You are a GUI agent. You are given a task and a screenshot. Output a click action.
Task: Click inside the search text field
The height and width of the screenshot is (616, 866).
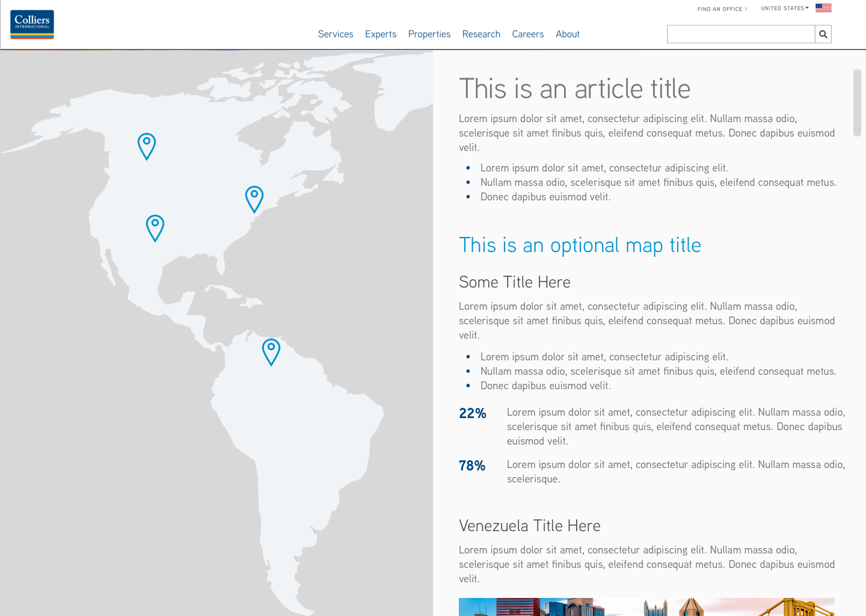[x=740, y=34]
